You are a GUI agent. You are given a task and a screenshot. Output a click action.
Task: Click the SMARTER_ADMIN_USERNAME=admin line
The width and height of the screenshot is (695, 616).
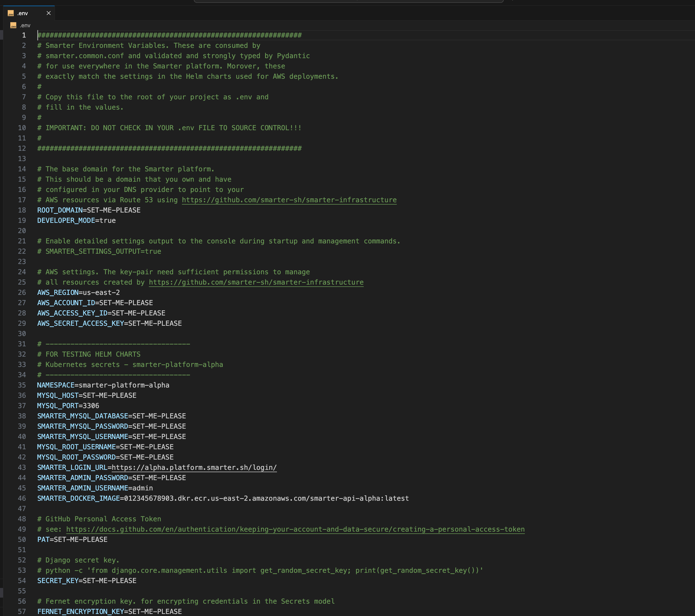pos(95,488)
